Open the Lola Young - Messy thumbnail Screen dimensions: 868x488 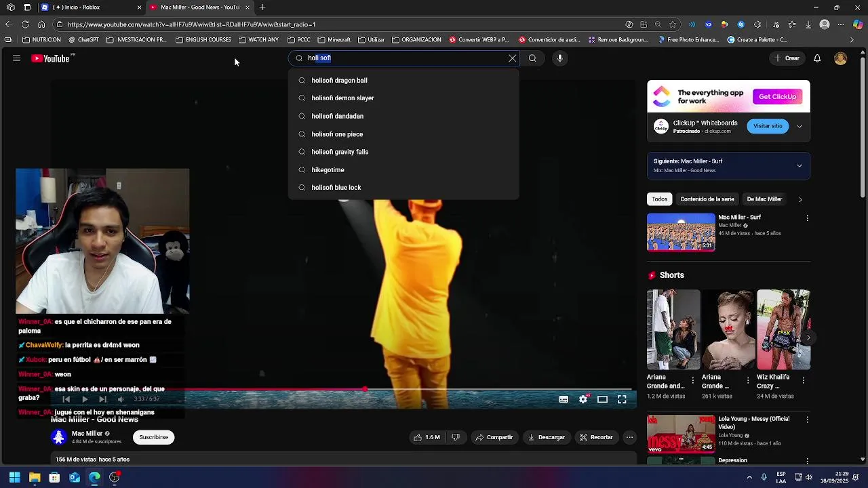[681, 434]
